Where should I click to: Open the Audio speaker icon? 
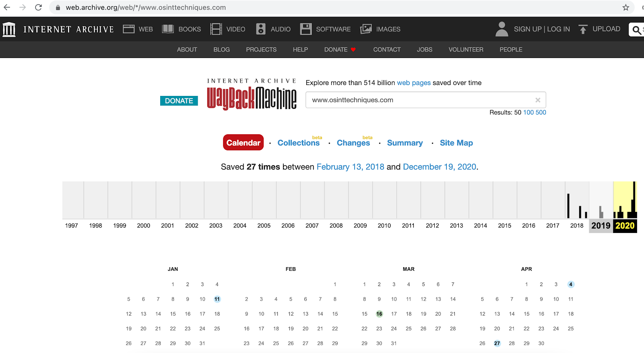pos(261,29)
